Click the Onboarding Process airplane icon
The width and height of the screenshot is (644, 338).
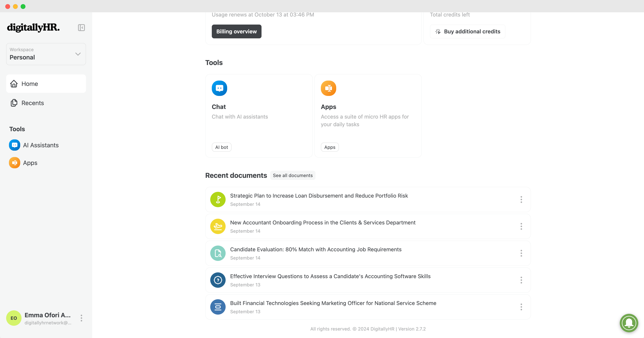click(218, 226)
